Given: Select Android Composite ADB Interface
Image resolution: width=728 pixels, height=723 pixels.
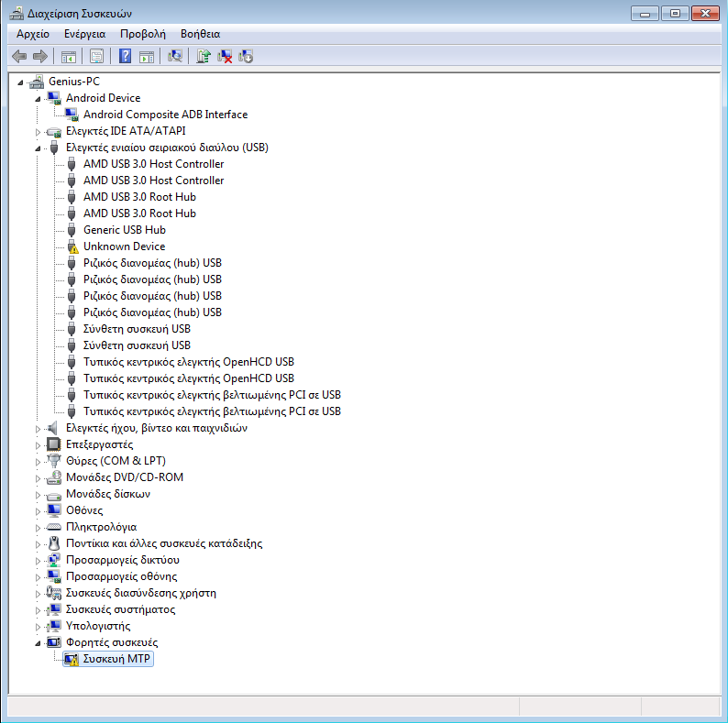Looking at the screenshot, I should pos(165,115).
